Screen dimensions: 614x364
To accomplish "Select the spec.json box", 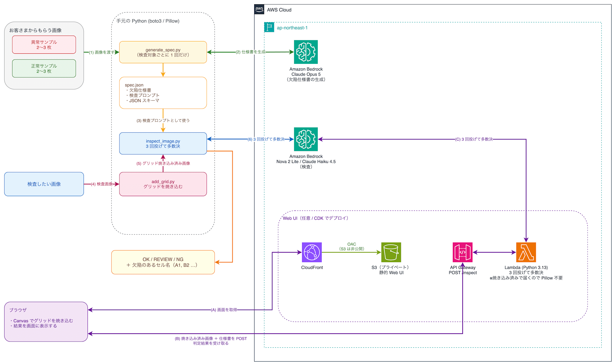I will [163, 93].
